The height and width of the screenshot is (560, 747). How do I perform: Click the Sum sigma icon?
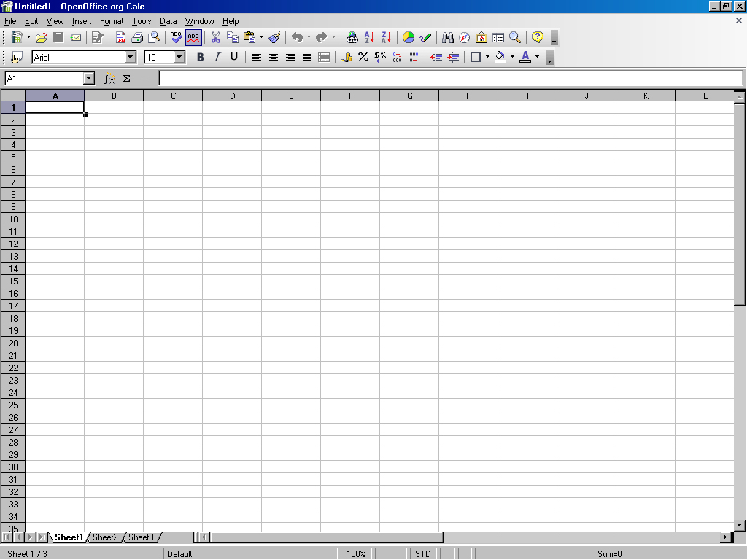(x=127, y=78)
